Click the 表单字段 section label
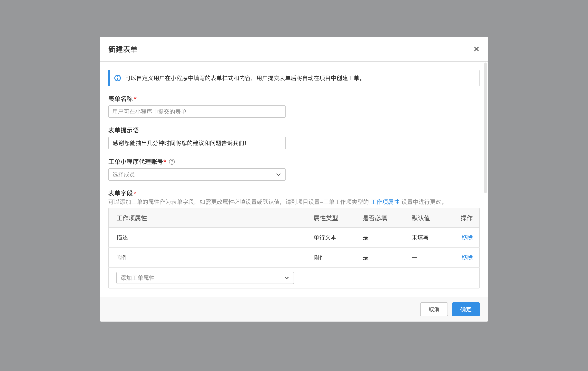 click(x=121, y=193)
